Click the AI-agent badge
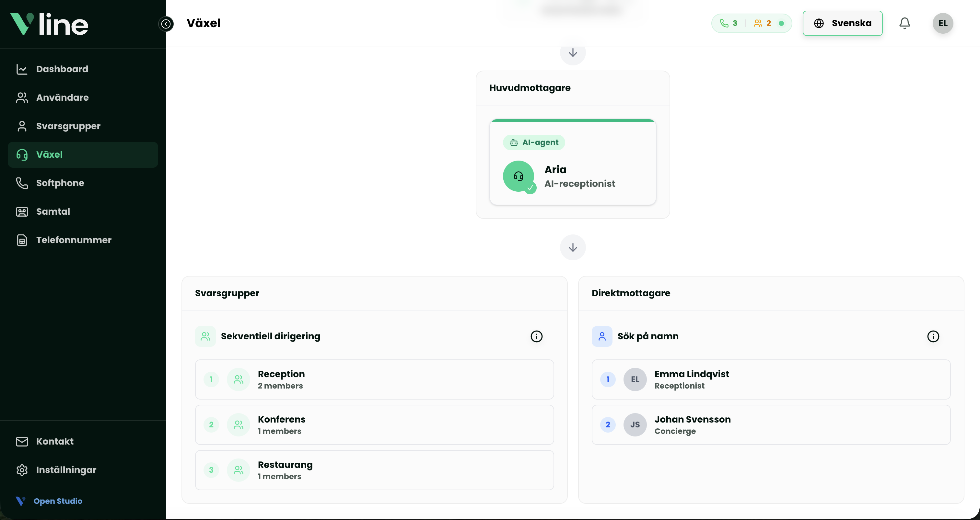980x520 pixels. [x=534, y=142]
